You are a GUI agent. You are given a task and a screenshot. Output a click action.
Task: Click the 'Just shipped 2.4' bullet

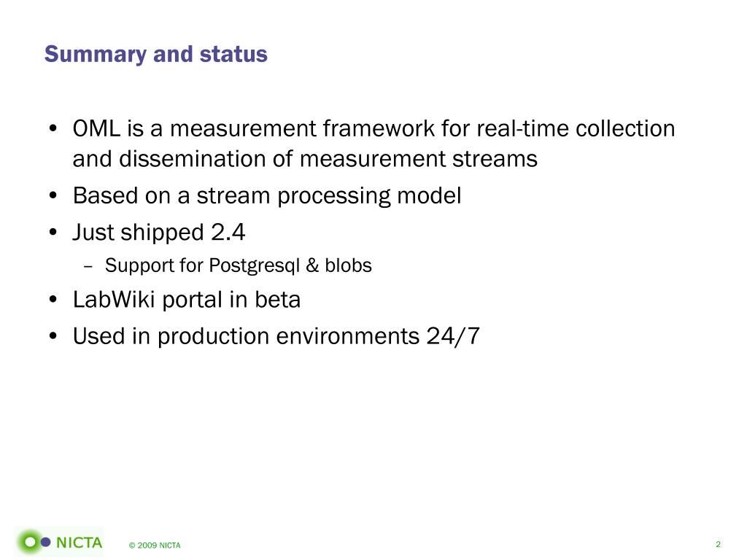(158, 233)
